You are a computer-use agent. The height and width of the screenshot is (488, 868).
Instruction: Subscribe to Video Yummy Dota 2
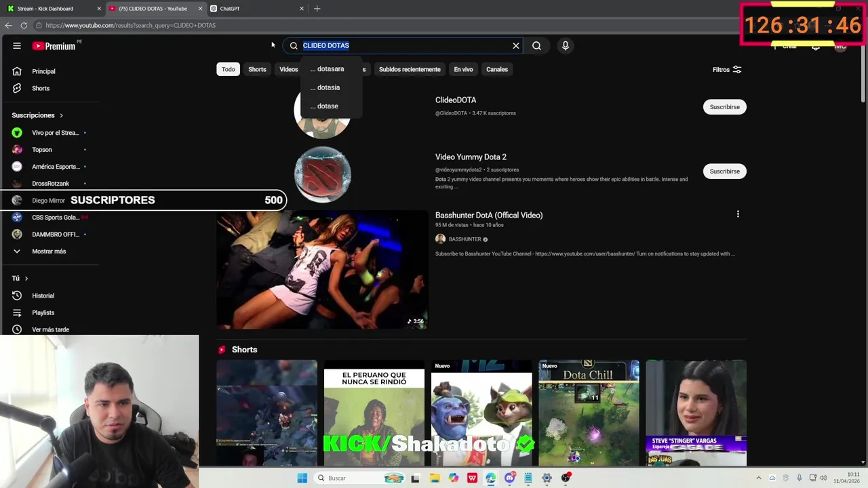[724, 171]
